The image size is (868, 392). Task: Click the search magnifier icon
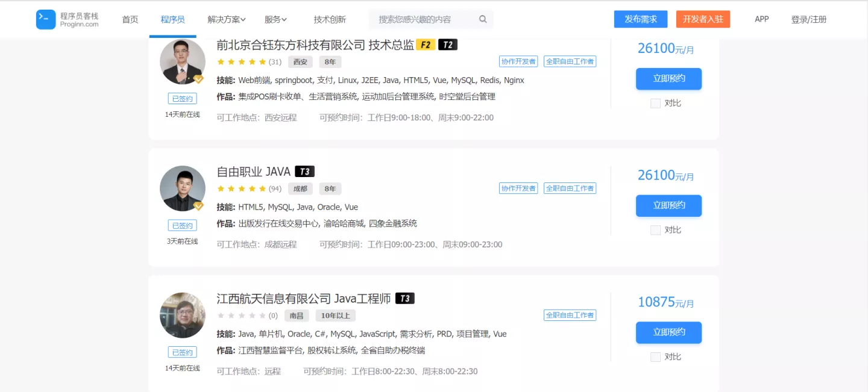point(483,19)
